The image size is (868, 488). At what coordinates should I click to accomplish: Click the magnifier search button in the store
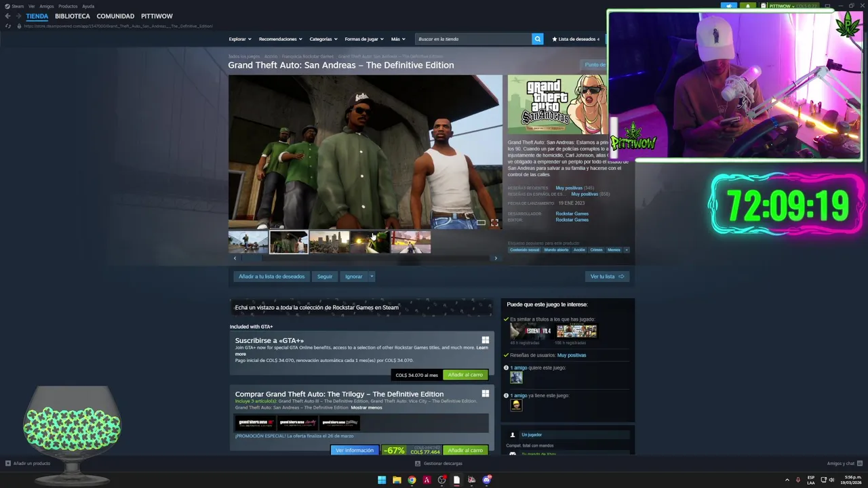537,39
